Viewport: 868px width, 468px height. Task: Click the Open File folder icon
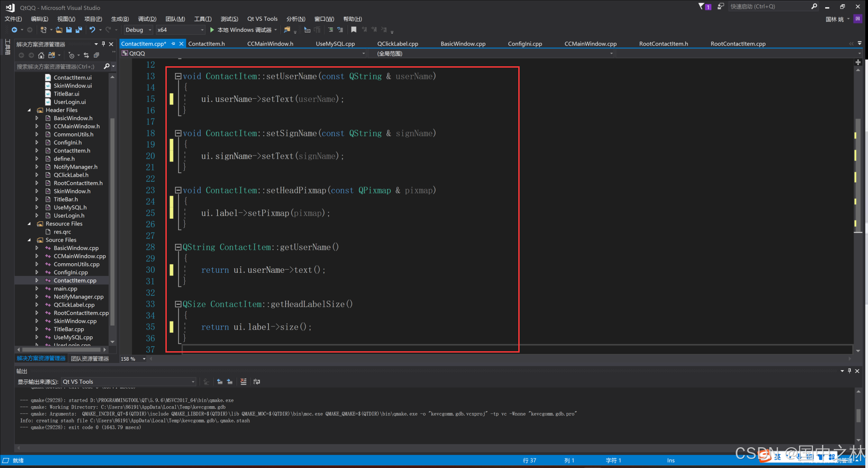[x=59, y=30]
